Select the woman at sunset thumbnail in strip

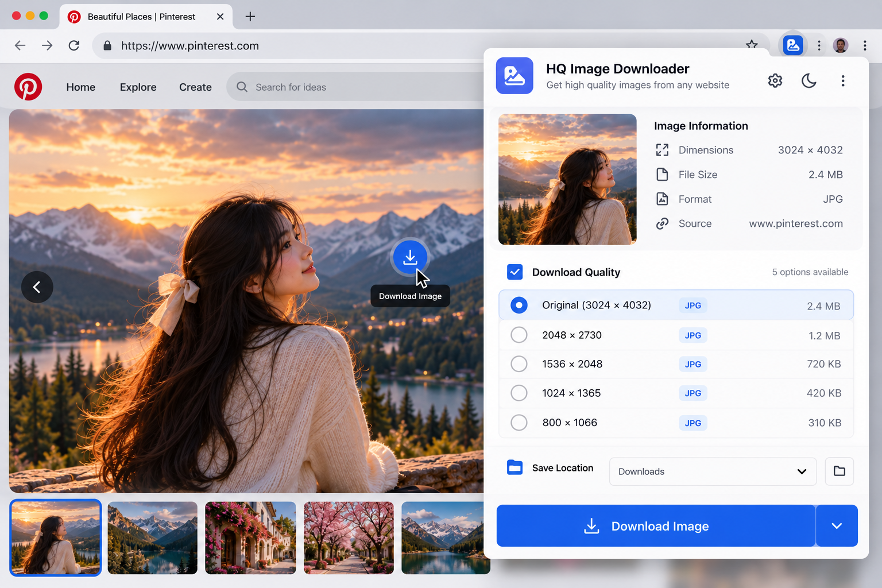click(x=56, y=538)
